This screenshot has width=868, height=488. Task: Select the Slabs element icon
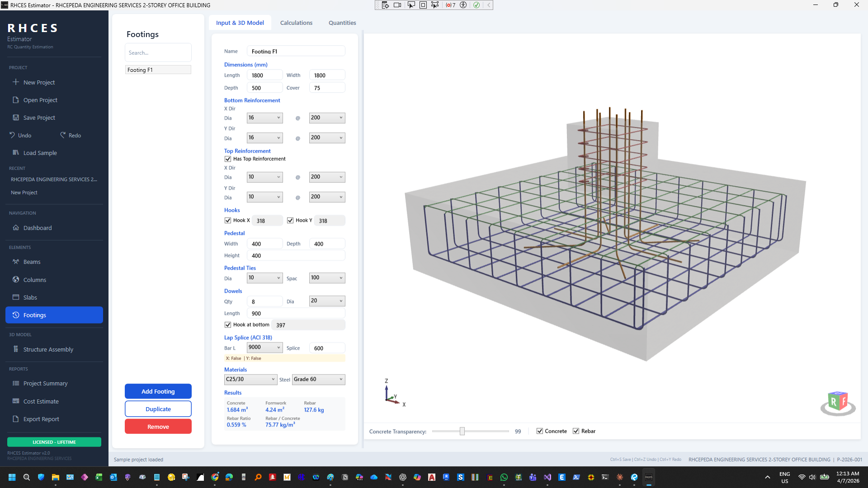pyautogui.click(x=16, y=297)
